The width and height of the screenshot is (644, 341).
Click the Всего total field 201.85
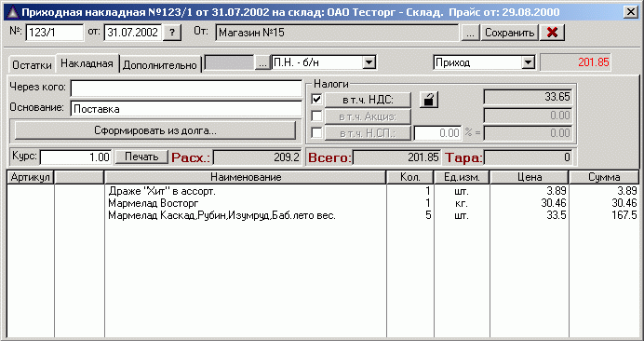tap(397, 157)
